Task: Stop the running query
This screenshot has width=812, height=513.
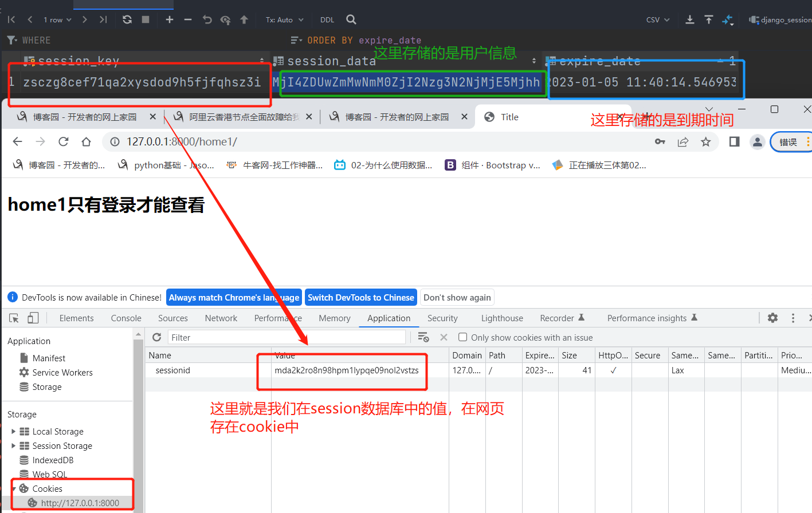Action: click(x=146, y=19)
